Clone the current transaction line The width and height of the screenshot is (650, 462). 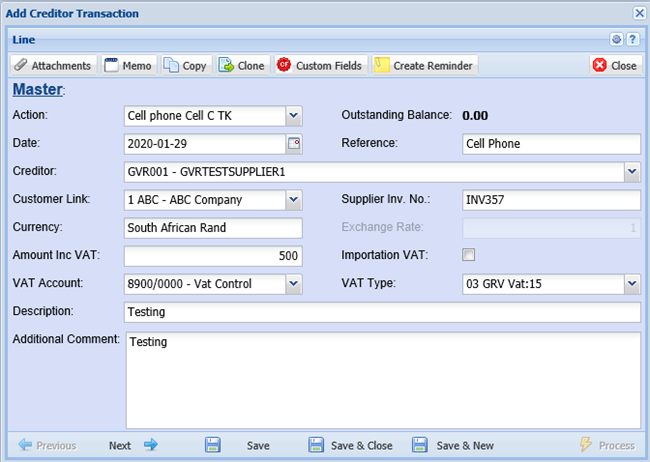tap(242, 65)
